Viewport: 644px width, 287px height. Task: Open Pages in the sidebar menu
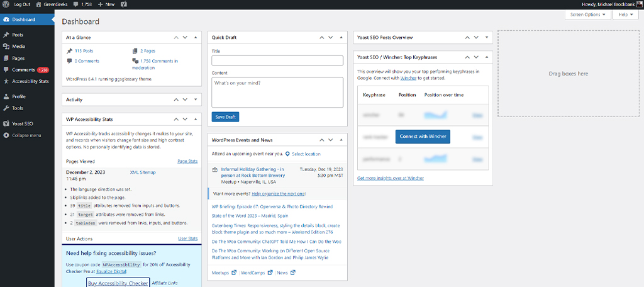click(x=27, y=59)
